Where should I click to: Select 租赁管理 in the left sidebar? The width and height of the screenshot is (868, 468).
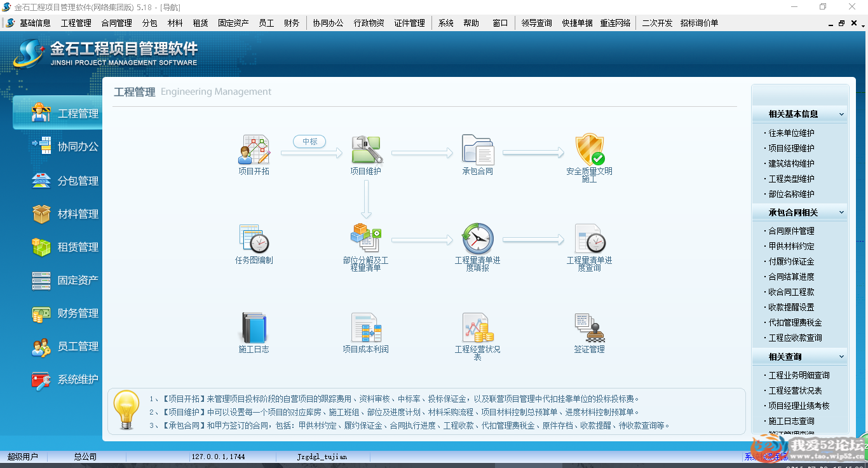coord(65,247)
